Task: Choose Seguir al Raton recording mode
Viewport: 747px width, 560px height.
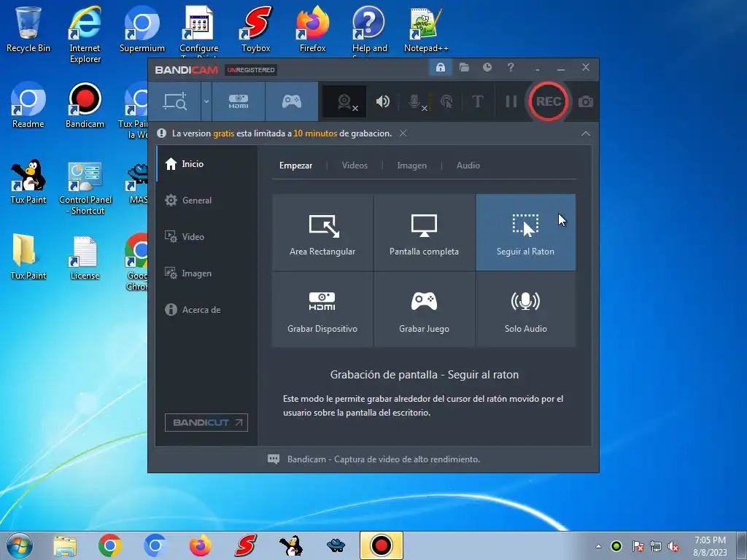Action: (x=525, y=233)
